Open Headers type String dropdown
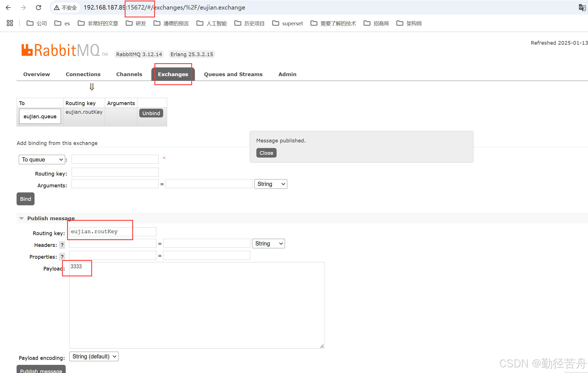 (x=268, y=244)
